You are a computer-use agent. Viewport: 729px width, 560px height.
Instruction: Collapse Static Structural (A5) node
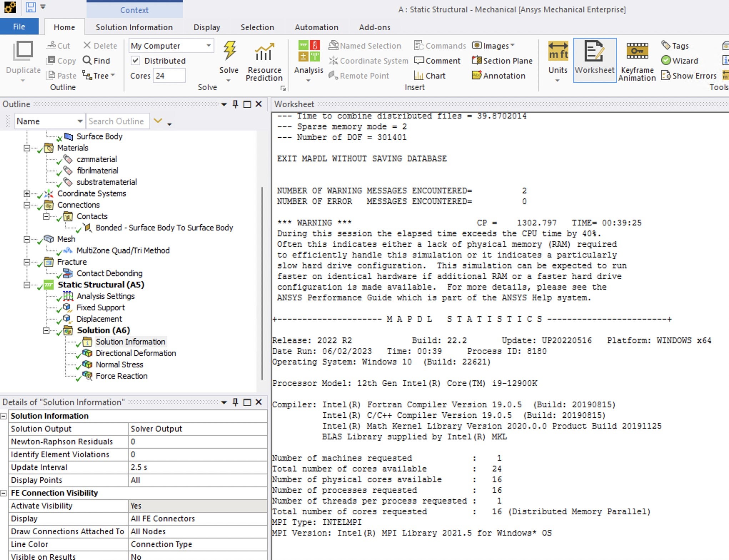[x=27, y=285]
